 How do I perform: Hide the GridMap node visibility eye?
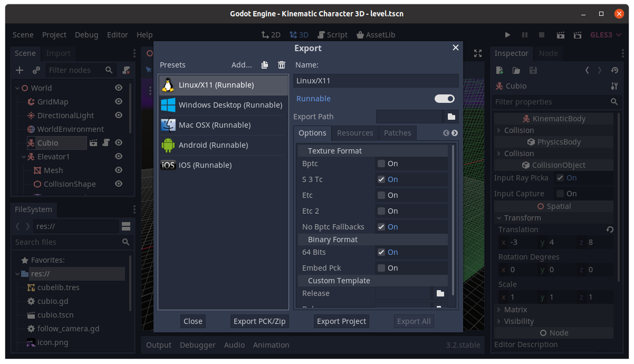[119, 101]
